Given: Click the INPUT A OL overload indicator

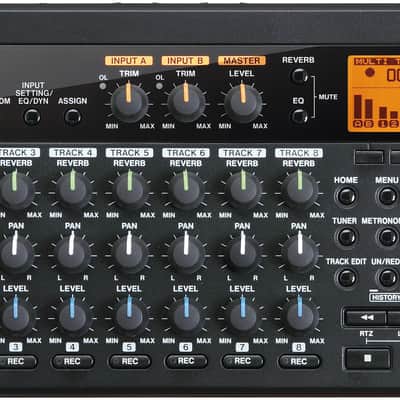Looking at the screenshot, I should [x=103, y=86].
